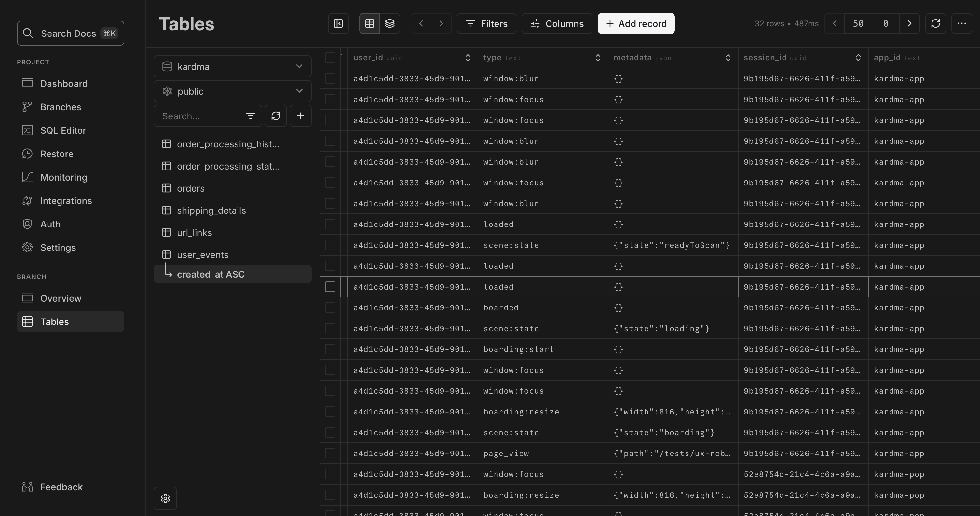Open the Restore section

[57, 154]
